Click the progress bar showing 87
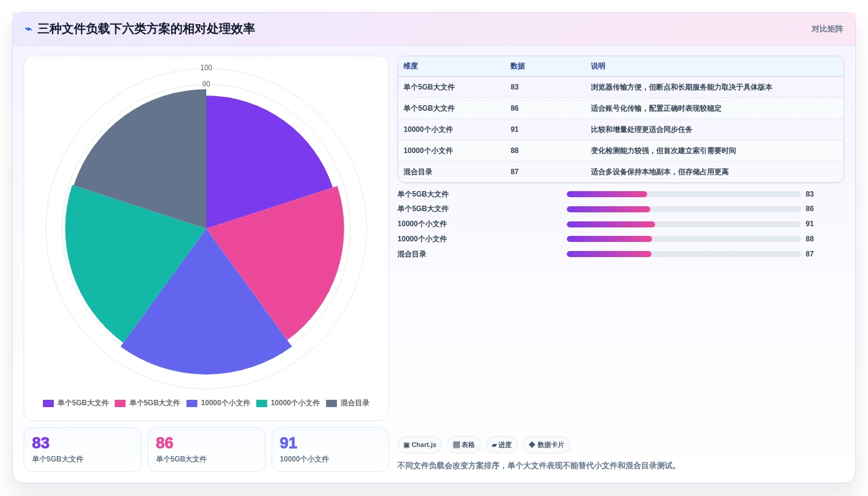The image size is (868, 496). [684, 254]
